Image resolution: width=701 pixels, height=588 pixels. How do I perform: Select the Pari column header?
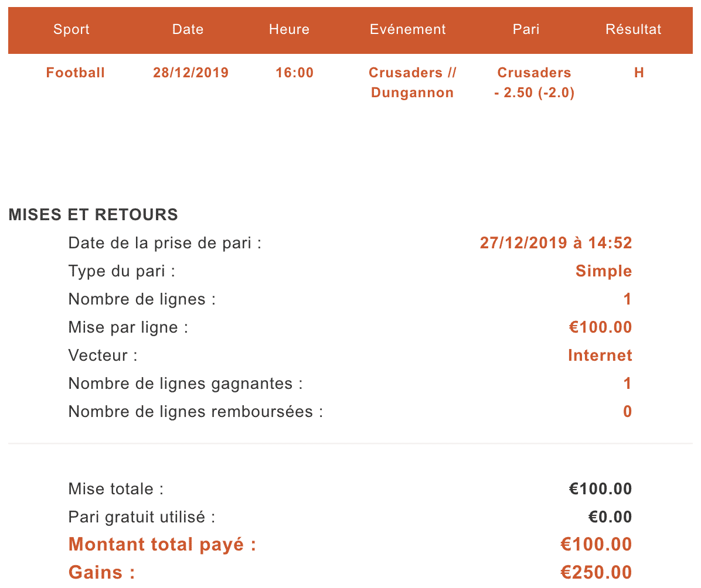(526, 29)
